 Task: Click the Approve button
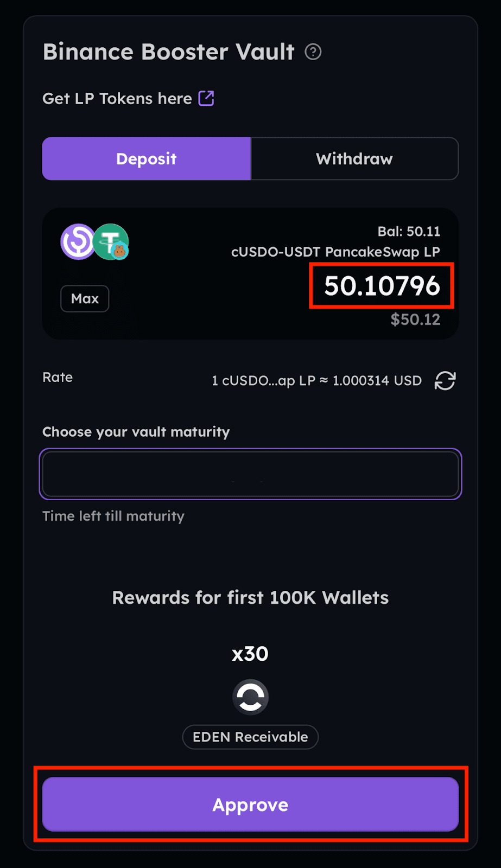point(250,805)
